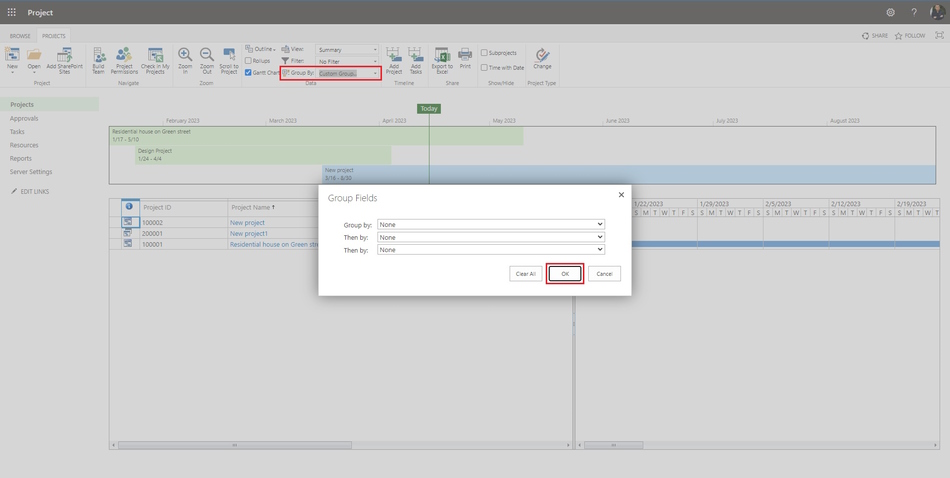The height and width of the screenshot is (478, 950).
Task: Enable the Time with Date checkbox
Action: 484,68
